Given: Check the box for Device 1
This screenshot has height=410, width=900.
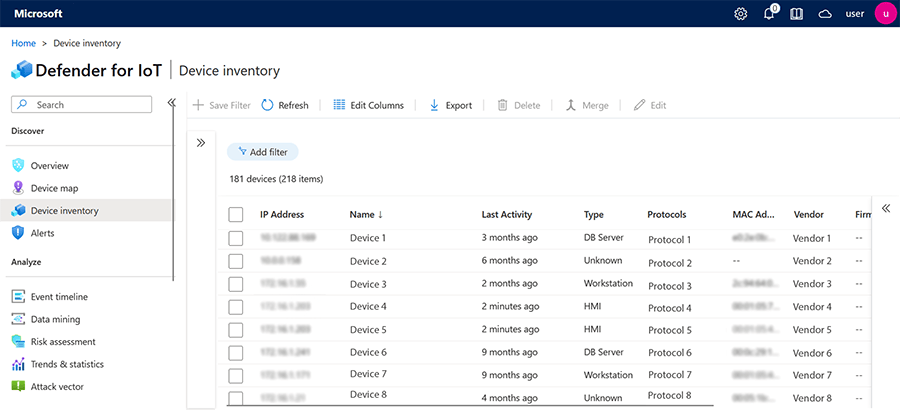Looking at the screenshot, I should coord(236,238).
